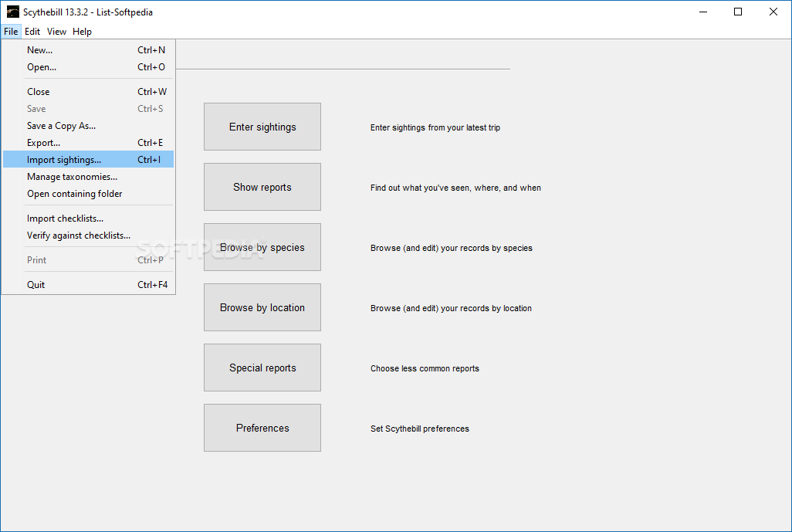This screenshot has width=792, height=532.
Task: Minimize the Scythebill window
Action: click(x=702, y=12)
